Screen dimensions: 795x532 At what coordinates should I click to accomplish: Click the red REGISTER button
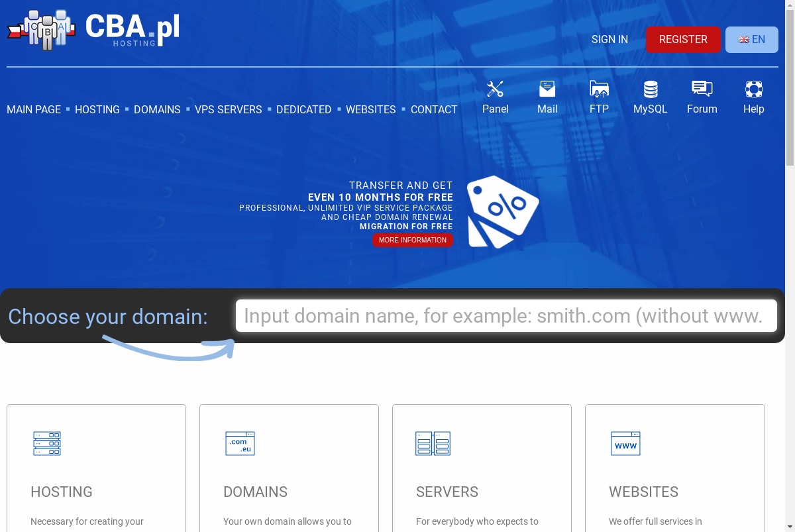point(683,40)
